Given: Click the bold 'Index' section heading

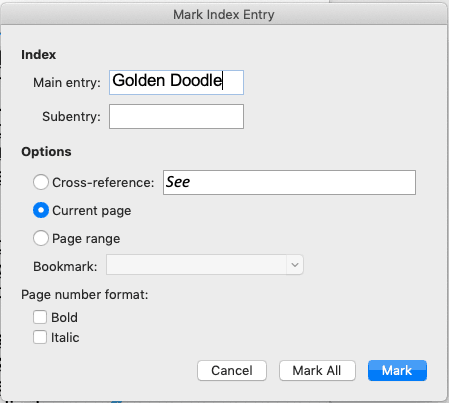Looking at the screenshot, I should tap(38, 55).
